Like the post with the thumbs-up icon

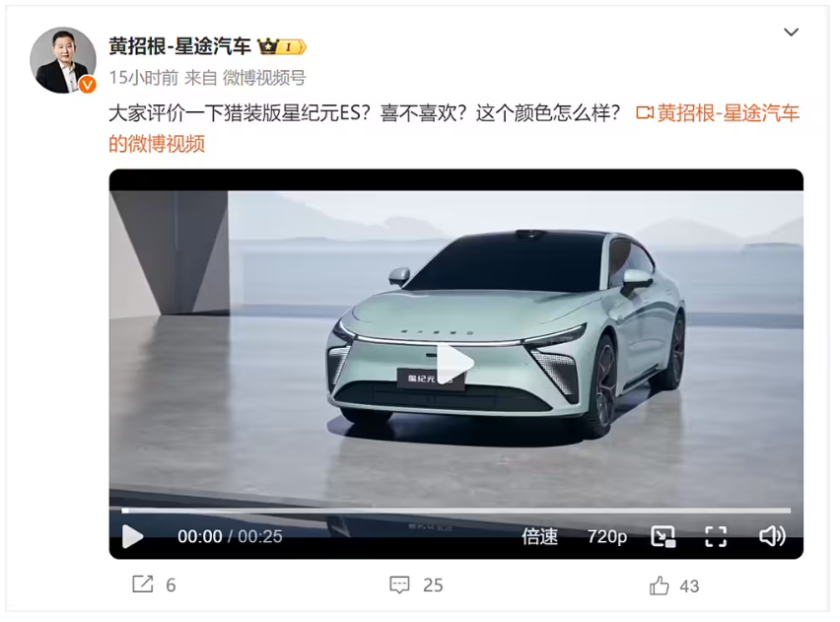pyautogui.click(x=659, y=586)
